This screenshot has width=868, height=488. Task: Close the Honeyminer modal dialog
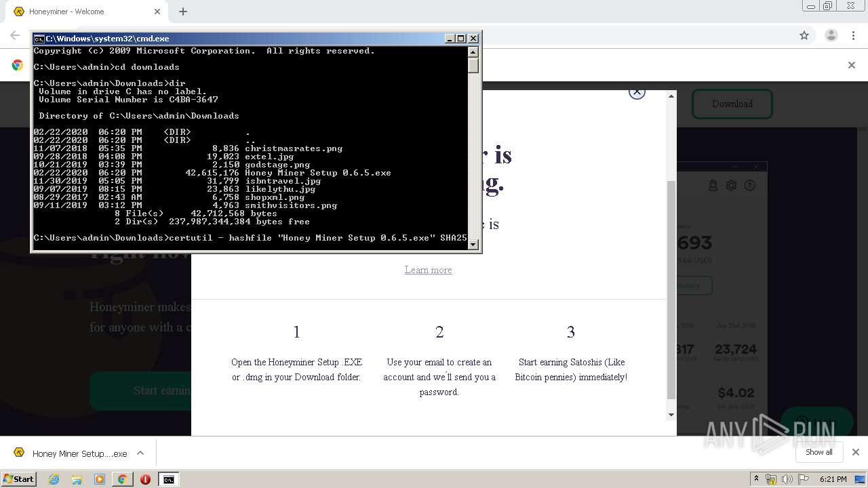637,93
